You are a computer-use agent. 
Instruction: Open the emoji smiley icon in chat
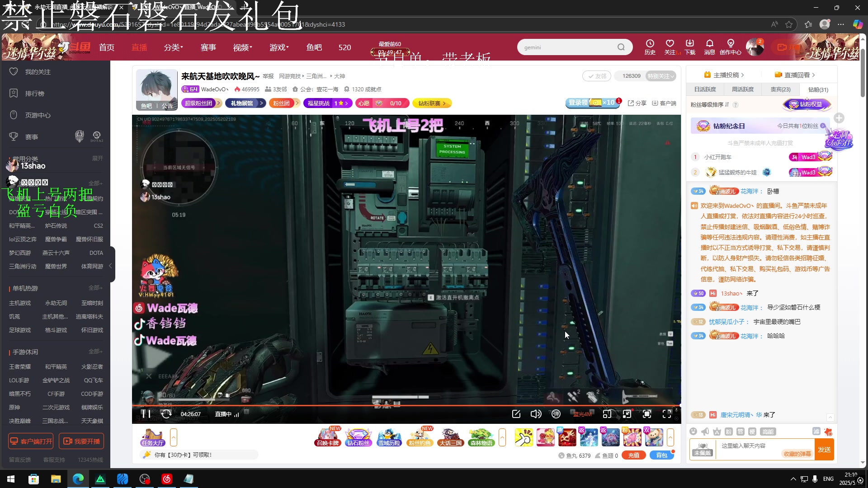click(693, 432)
